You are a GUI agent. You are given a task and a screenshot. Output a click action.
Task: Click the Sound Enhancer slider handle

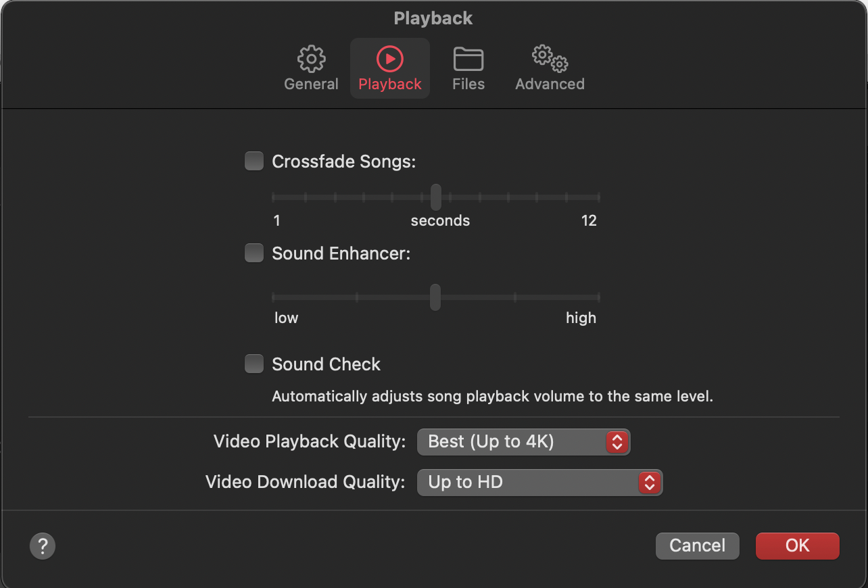(435, 297)
